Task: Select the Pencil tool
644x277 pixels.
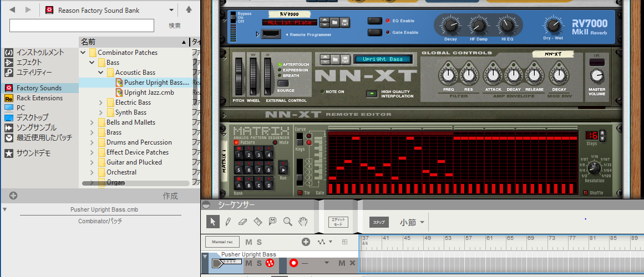Action: point(227,222)
